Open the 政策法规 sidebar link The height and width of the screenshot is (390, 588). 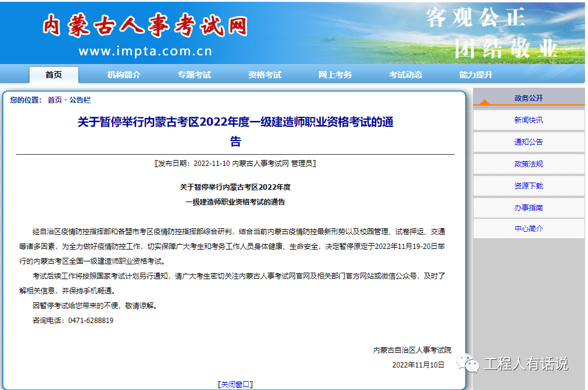coord(529,164)
